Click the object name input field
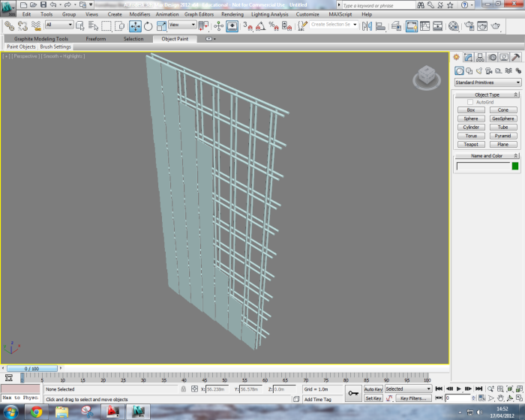Image resolution: width=525 pixels, height=420 pixels. [x=482, y=166]
